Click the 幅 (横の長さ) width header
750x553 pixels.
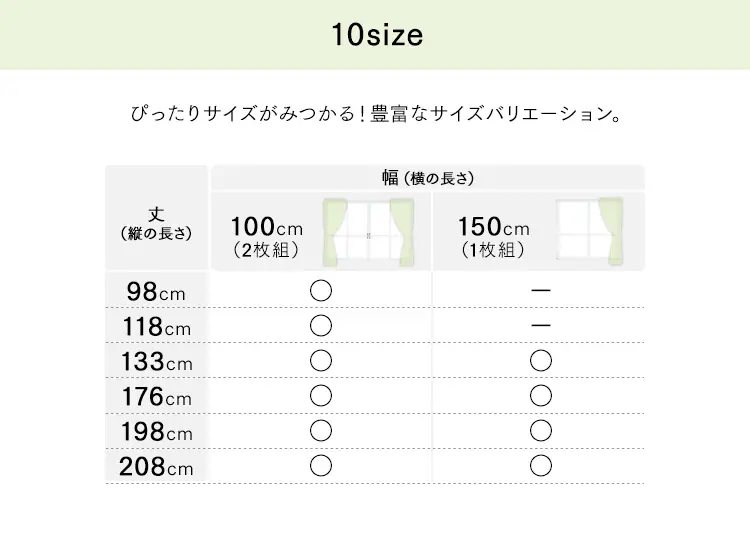pos(427,178)
